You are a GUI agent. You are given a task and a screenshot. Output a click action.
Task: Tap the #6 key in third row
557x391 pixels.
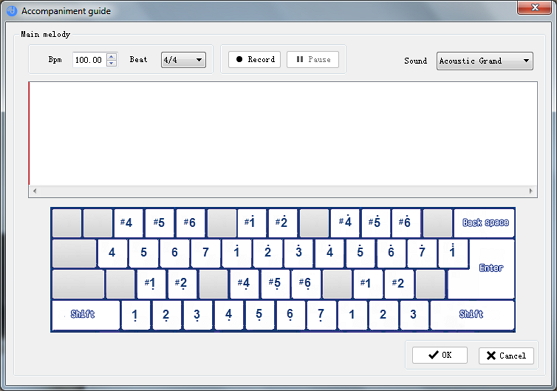(305, 283)
